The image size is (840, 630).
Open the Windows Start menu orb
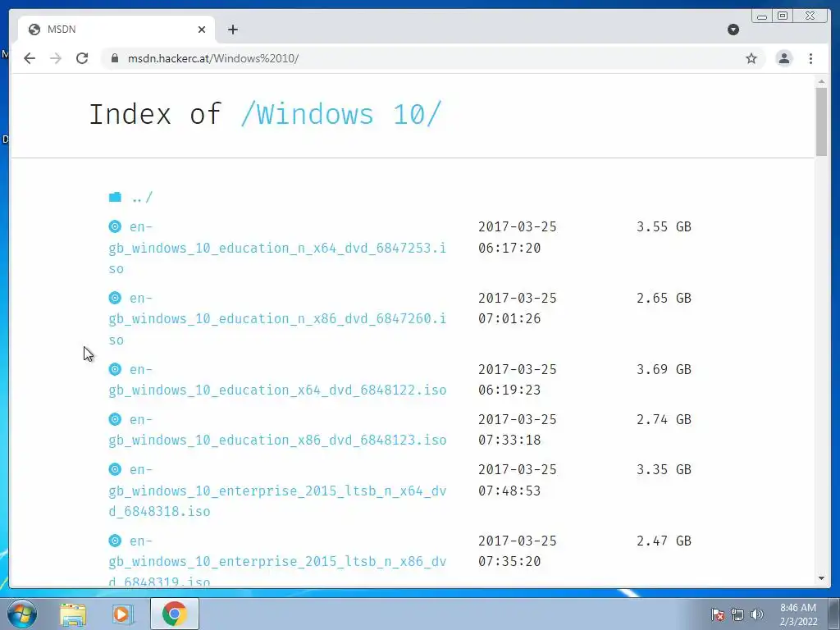tap(22, 614)
